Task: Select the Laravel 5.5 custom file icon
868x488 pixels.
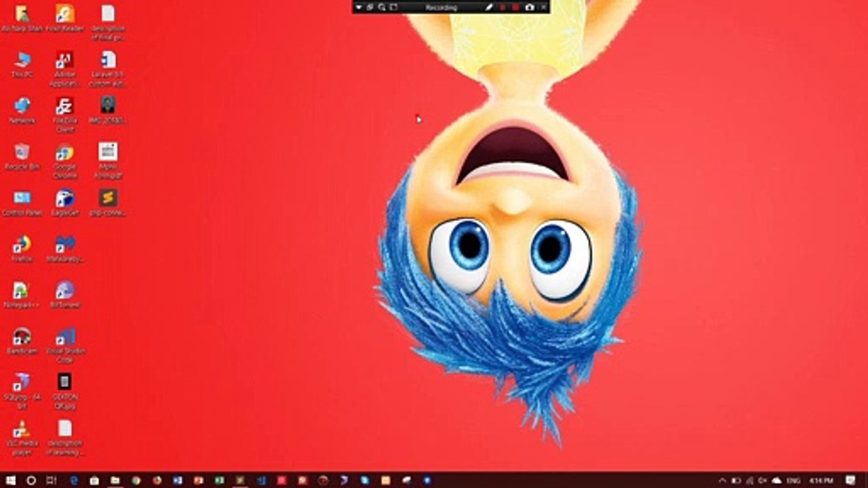Action: (108, 68)
